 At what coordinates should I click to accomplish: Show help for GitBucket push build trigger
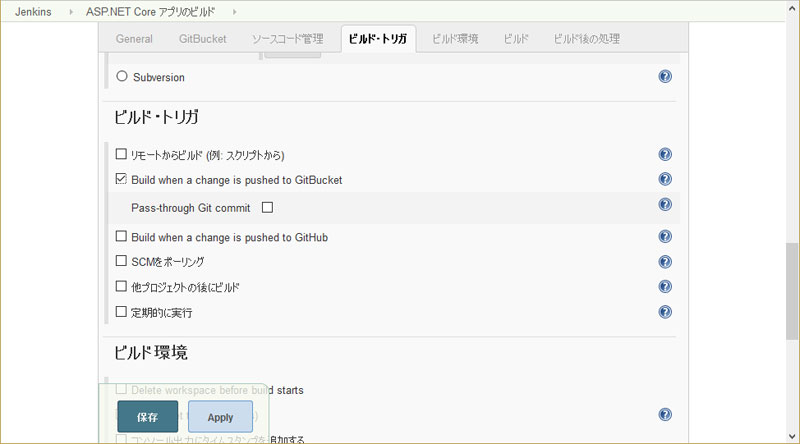coord(665,179)
